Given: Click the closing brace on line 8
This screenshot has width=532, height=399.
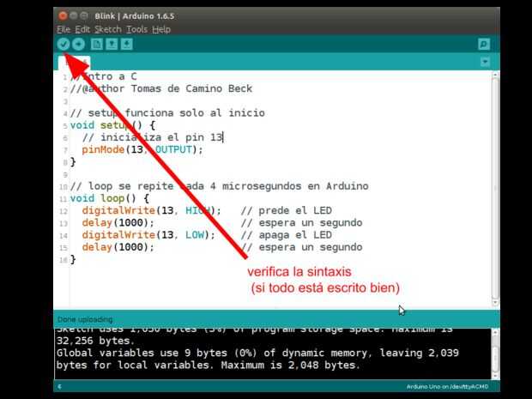Looking at the screenshot, I should [x=73, y=162].
